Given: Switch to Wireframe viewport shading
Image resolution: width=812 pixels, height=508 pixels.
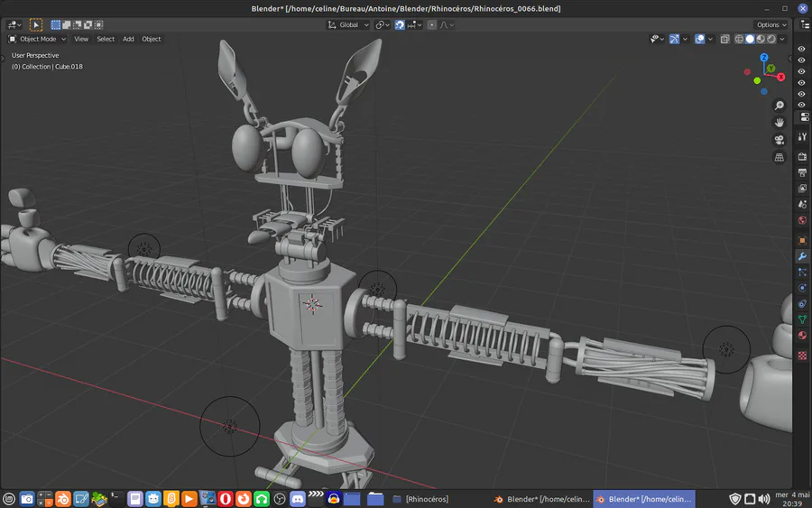Looking at the screenshot, I should pyautogui.click(x=739, y=39).
